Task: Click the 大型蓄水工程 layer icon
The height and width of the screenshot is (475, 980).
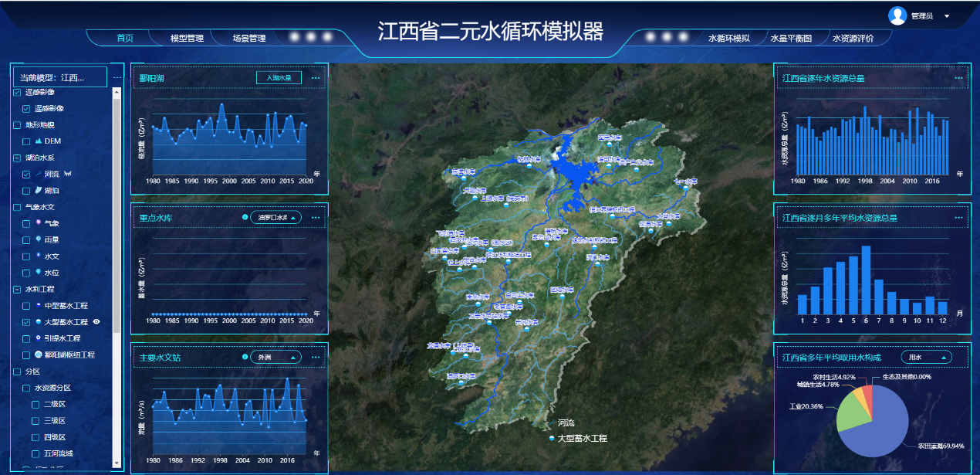Action: coord(38,322)
